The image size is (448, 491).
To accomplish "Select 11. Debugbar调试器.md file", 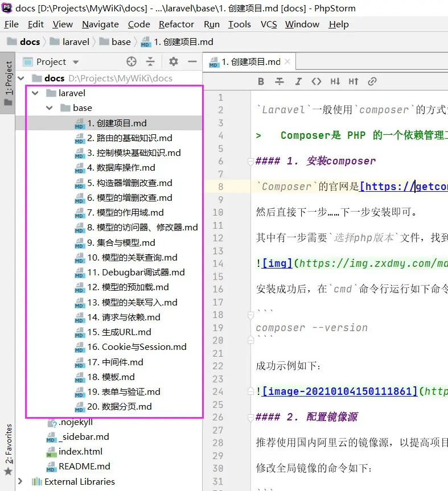I will 130,273.
